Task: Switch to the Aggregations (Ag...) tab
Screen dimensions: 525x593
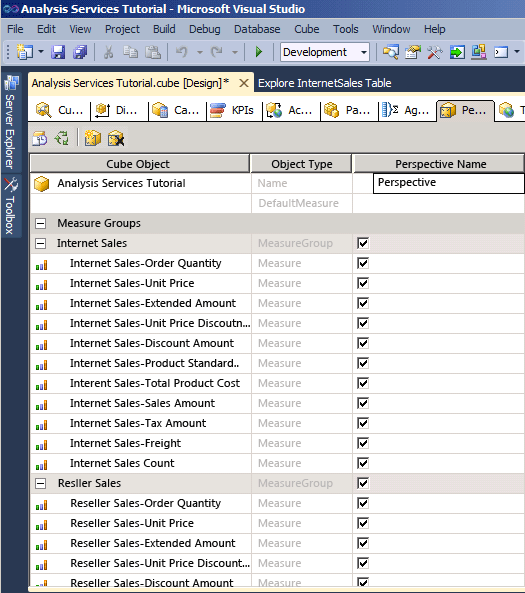Action: [408, 110]
